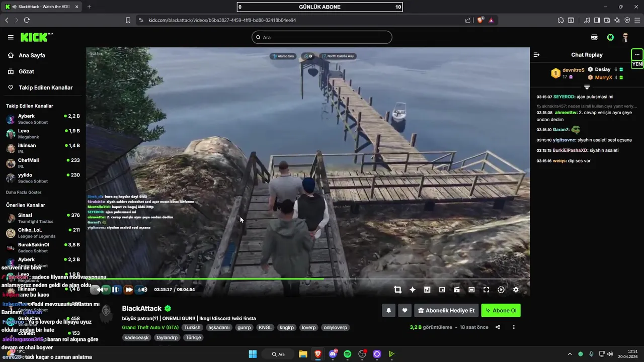This screenshot has height=362, width=644.
Task: Click the Ara search field
Action: tap(322, 37)
